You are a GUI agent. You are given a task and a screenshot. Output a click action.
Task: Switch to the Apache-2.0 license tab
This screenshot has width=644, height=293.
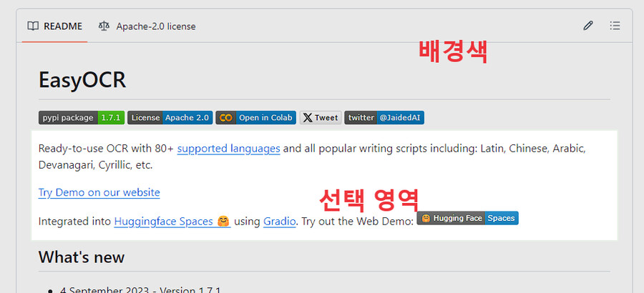click(147, 26)
